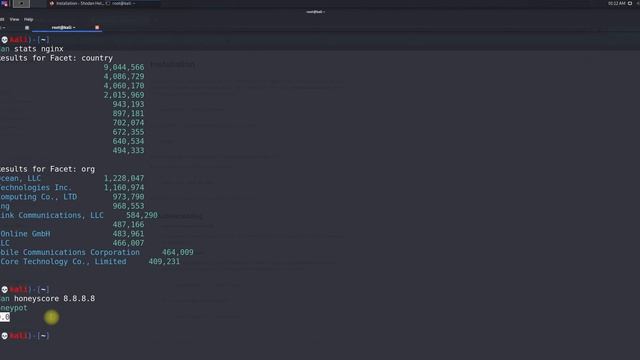Image resolution: width=640 pixels, height=360 pixels.
Task: Click the value 640,534
Action: coord(128,141)
